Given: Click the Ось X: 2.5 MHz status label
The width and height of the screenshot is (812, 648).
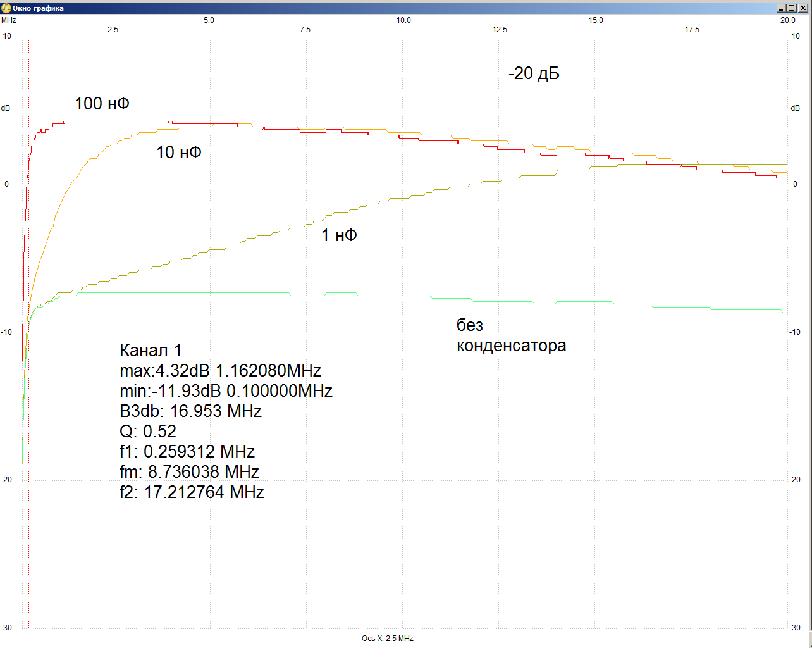Looking at the screenshot, I should [x=387, y=639].
